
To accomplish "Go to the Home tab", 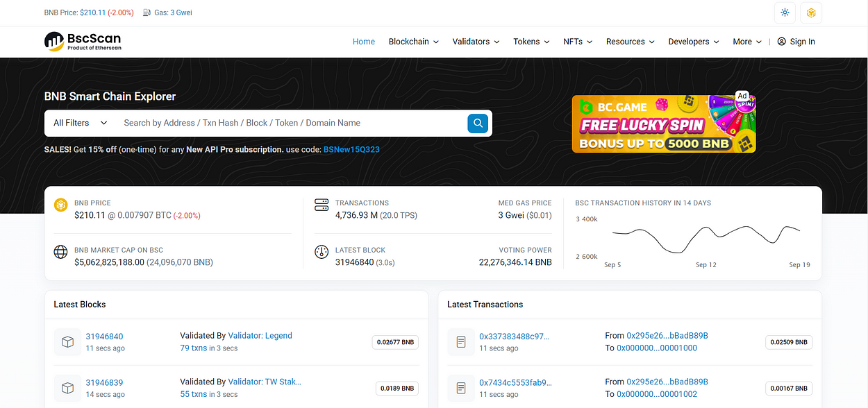I will (364, 42).
